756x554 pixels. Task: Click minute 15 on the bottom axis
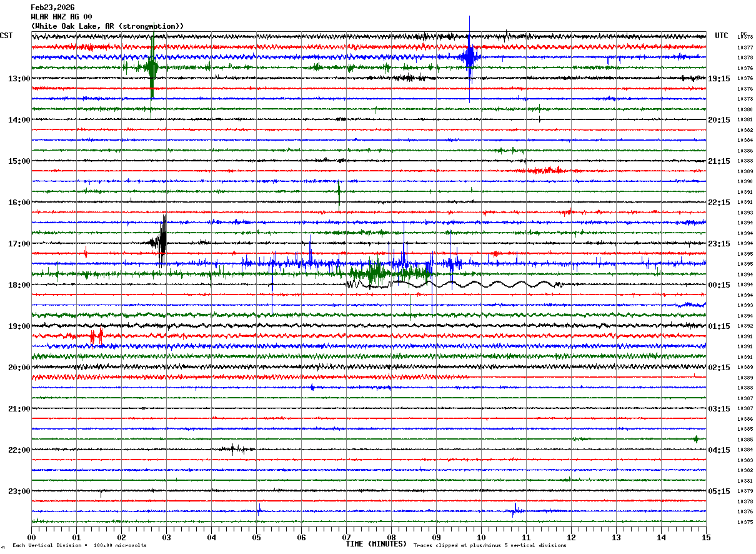click(706, 537)
